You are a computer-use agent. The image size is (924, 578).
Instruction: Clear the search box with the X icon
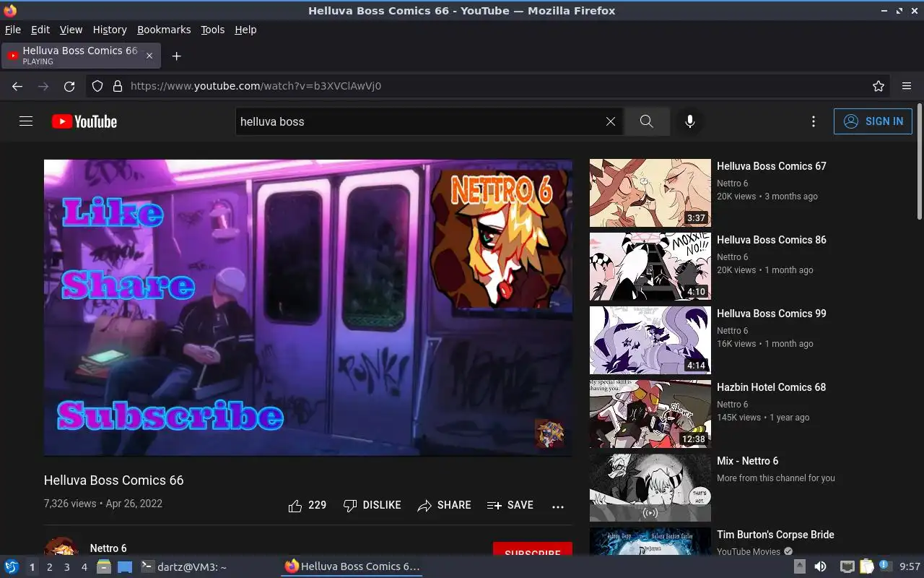pos(611,121)
